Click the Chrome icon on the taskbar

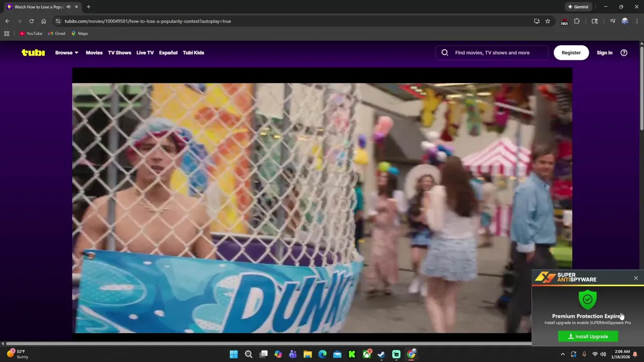pos(411,354)
